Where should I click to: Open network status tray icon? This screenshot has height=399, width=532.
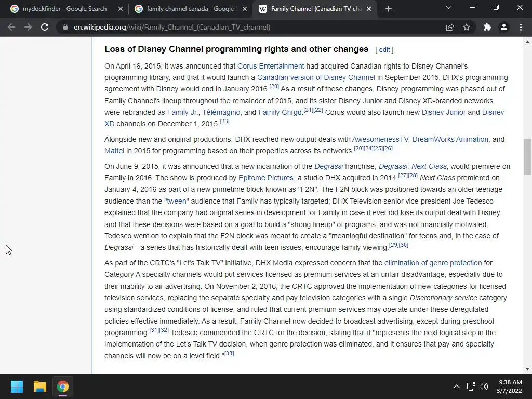tap(471, 387)
